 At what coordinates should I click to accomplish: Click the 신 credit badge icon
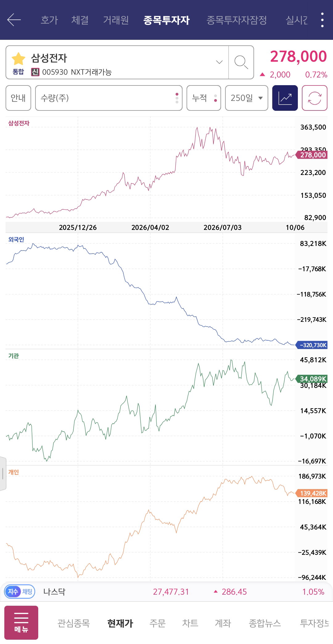[35, 72]
